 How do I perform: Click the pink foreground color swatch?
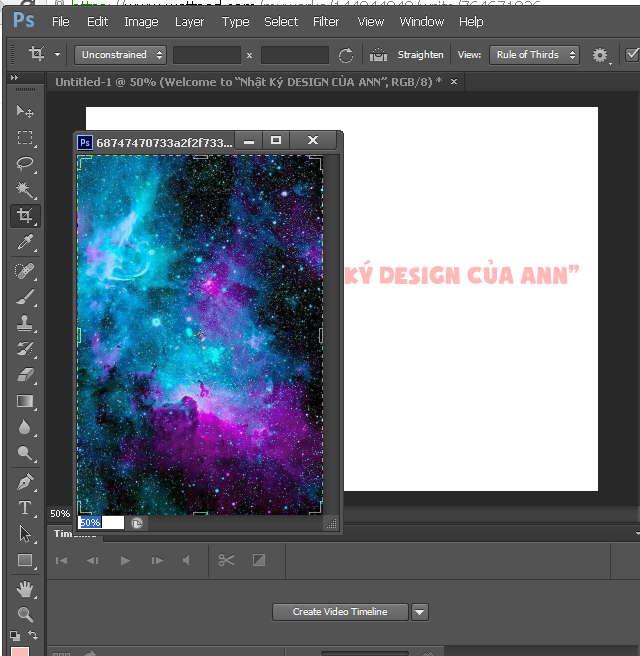click(20, 651)
